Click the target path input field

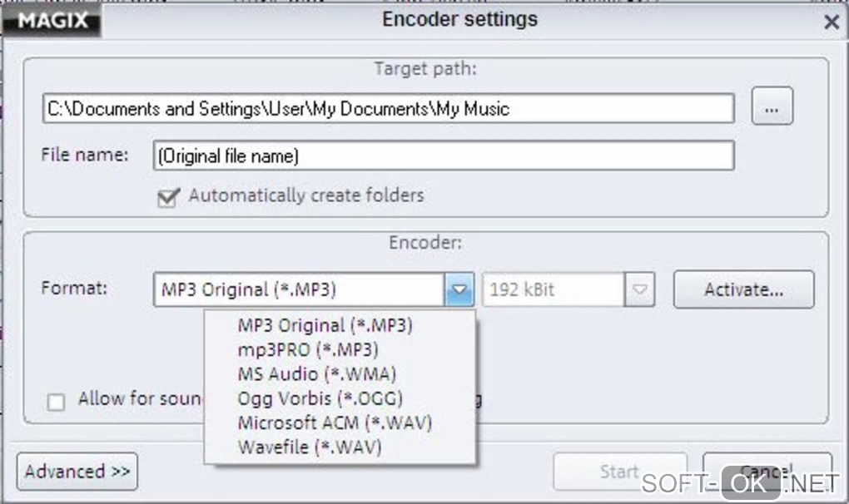click(x=388, y=108)
